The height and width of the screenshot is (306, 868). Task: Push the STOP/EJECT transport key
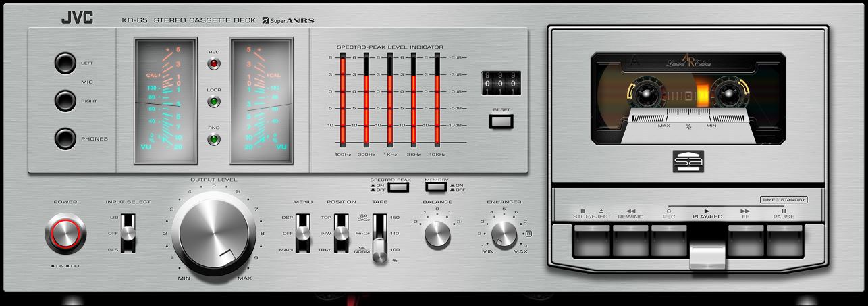pyautogui.click(x=591, y=241)
